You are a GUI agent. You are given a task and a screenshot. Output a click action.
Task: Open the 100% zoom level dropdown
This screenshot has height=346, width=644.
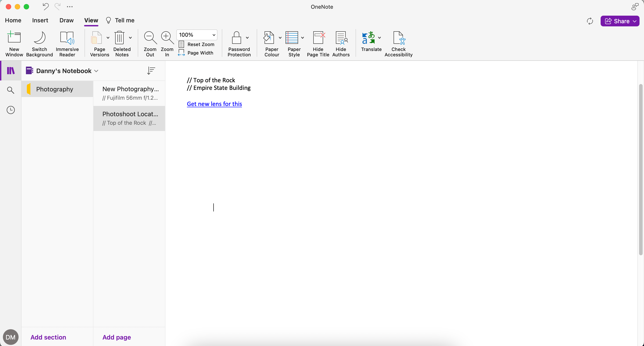tap(197, 35)
